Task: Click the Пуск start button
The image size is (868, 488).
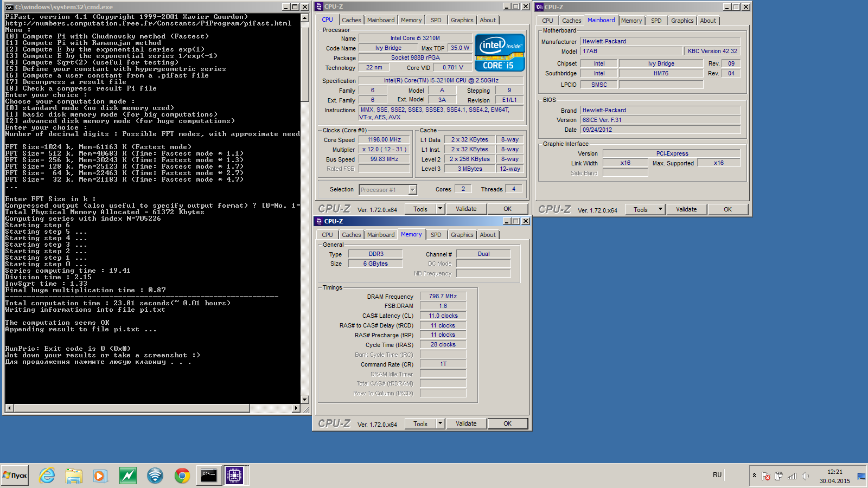Action: (15, 476)
